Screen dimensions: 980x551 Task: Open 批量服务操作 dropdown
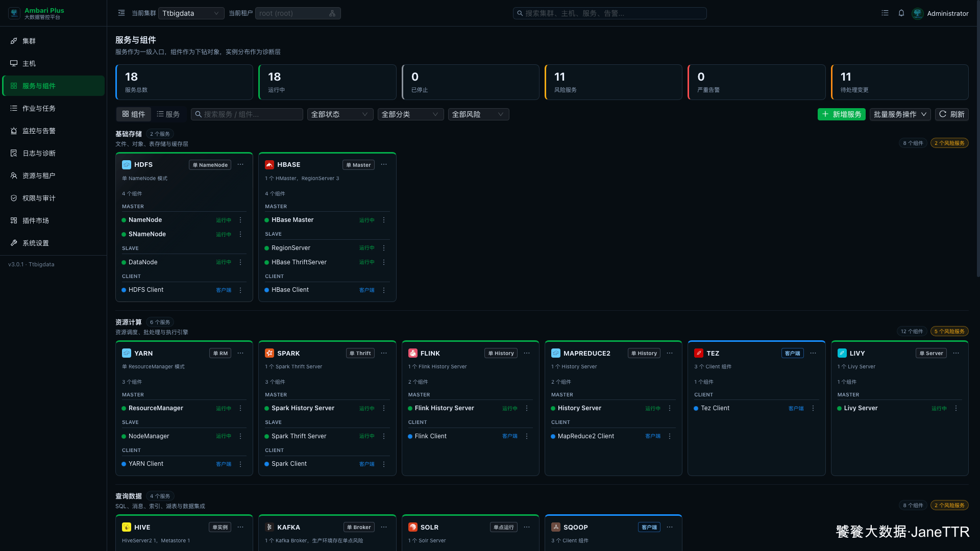(900, 114)
